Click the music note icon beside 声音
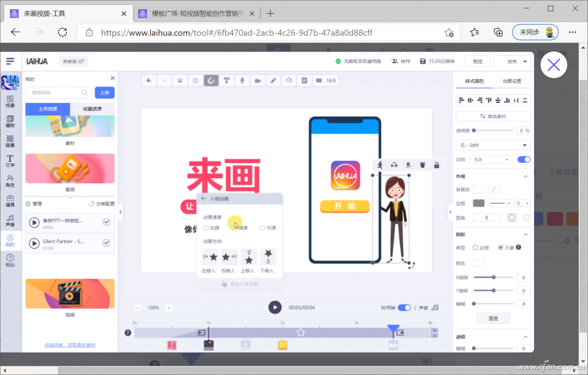The image size is (588, 375). pyautogui.click(x=435, y=307)
